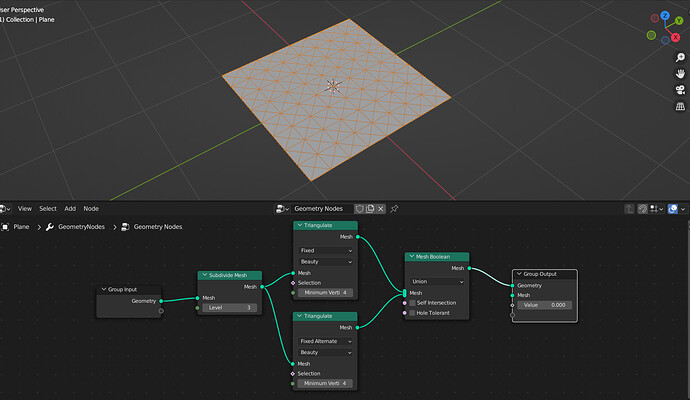Open the Add menu in node editor
This screenshot has width=690, height=400.
coord(70,209)
